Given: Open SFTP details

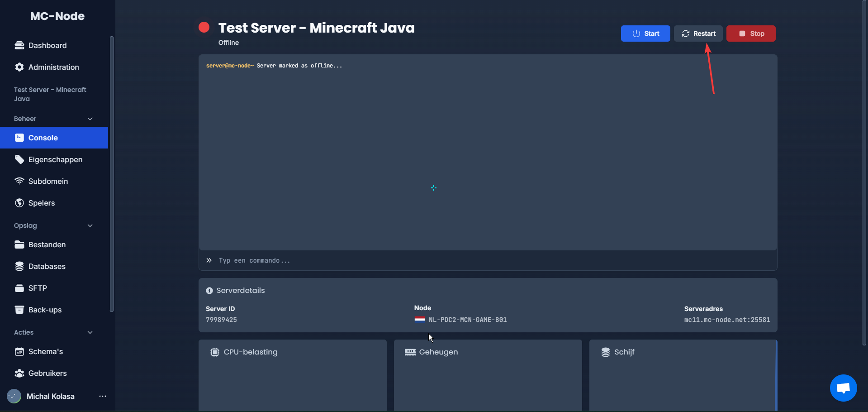Looking at the screenshot, I should [54, 288].
